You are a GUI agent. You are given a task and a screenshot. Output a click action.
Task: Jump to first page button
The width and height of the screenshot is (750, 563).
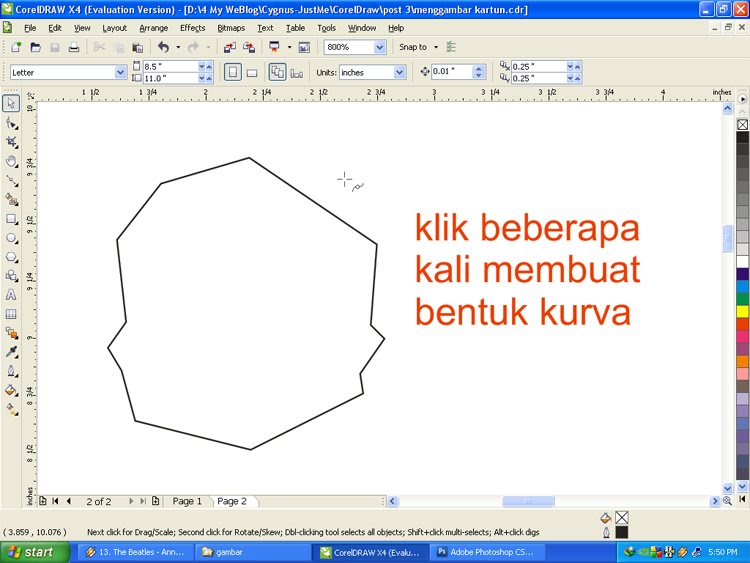[x=55, y=501]
